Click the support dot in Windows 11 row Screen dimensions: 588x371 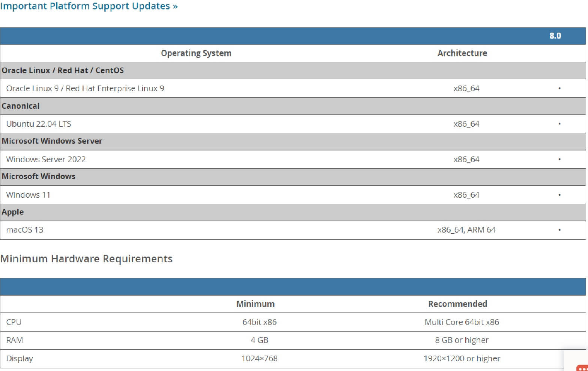(x=559, y=195)
